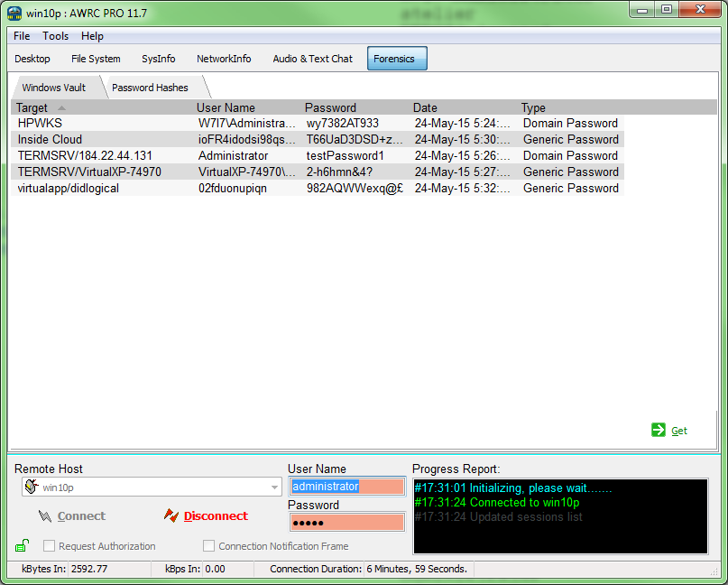Select the Windows Vault subtab
Screen dimensions: 728x585
click(x=54, y=88)
